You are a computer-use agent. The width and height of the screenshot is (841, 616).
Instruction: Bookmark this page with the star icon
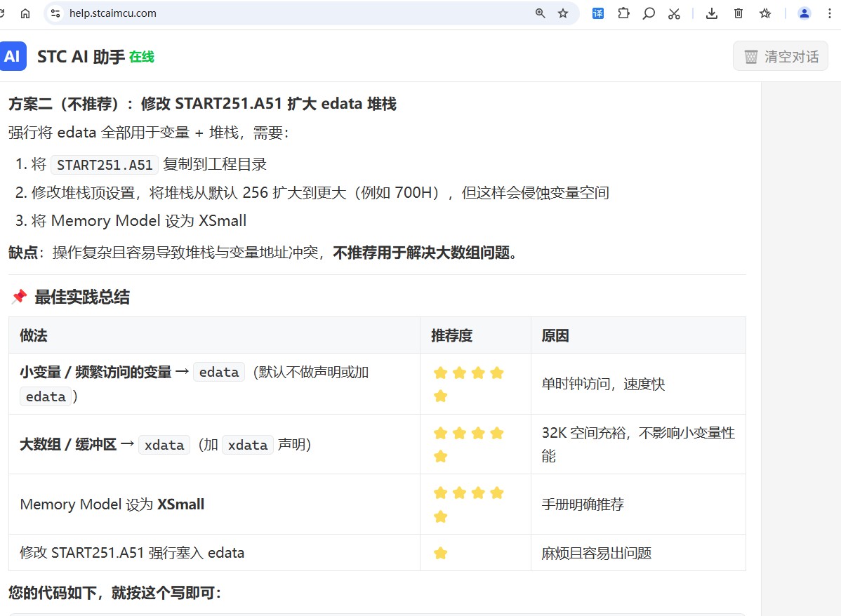coord(562,13)
